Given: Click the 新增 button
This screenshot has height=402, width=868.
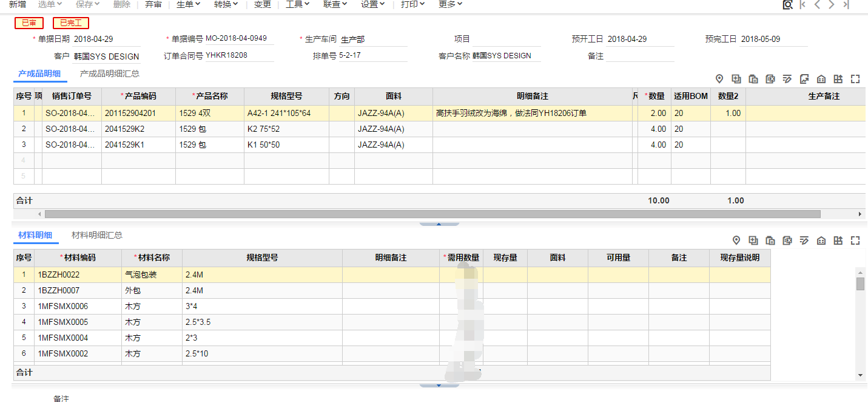Looking at the screenshot, I should coord(18,4).
